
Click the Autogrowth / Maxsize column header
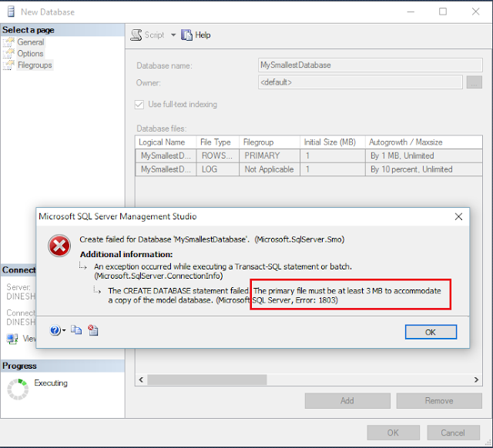tap(424, 142)
